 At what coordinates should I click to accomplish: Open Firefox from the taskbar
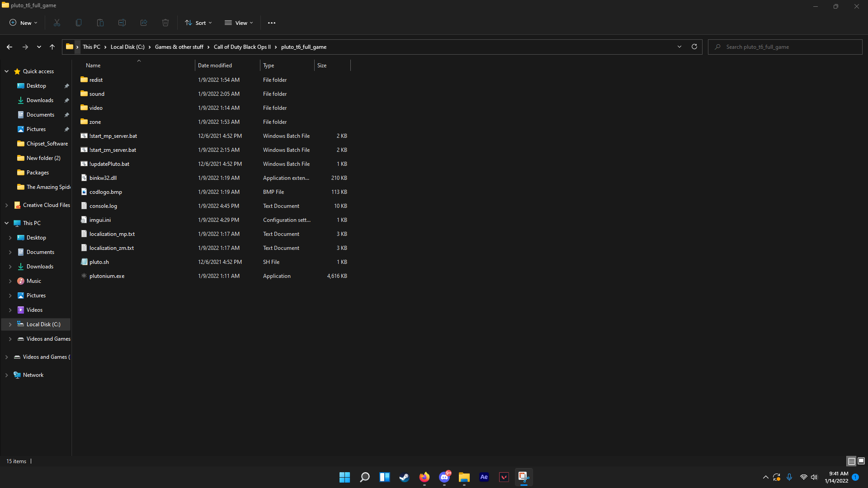424,477
